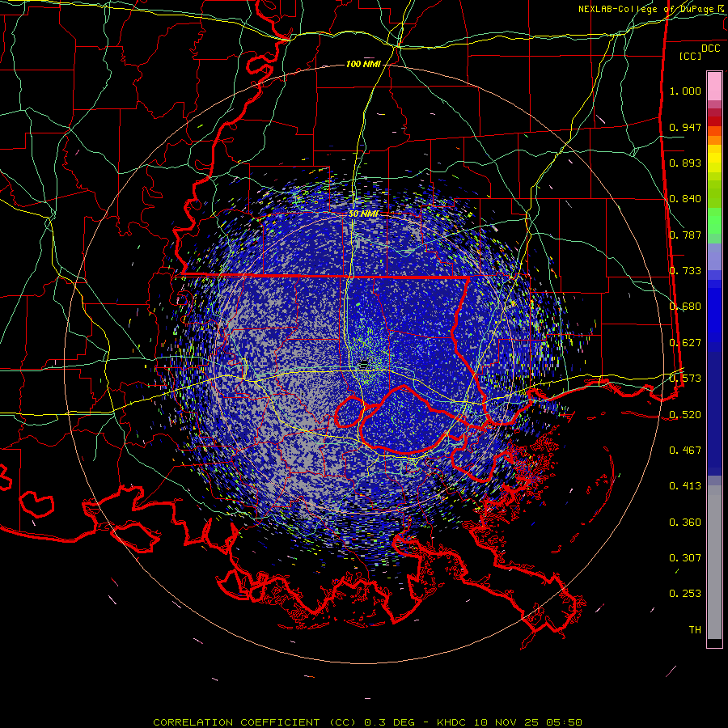728x728 pixels.
Task: Click the 0.520 scale value
Action: [x=685, y=415]
